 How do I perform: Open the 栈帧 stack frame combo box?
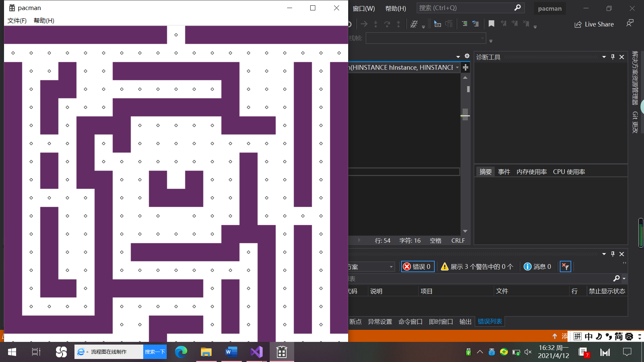pyautogui.click(x=426, y=38)
